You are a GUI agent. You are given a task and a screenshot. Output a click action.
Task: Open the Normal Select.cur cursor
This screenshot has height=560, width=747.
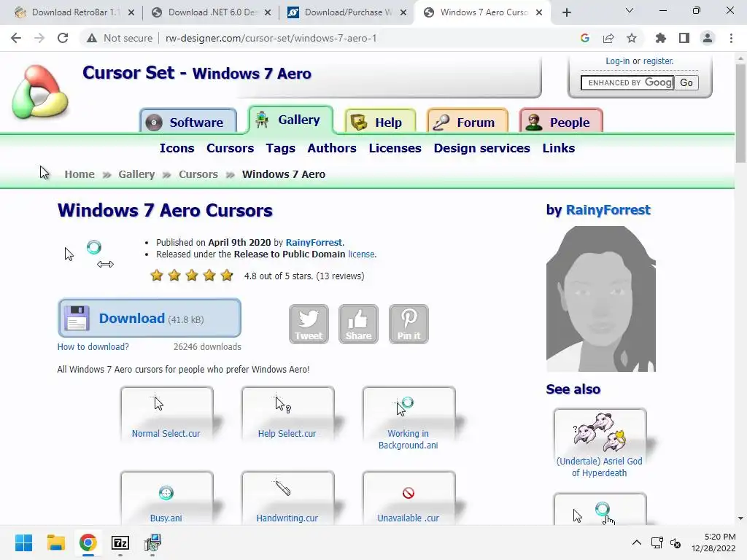166,414
